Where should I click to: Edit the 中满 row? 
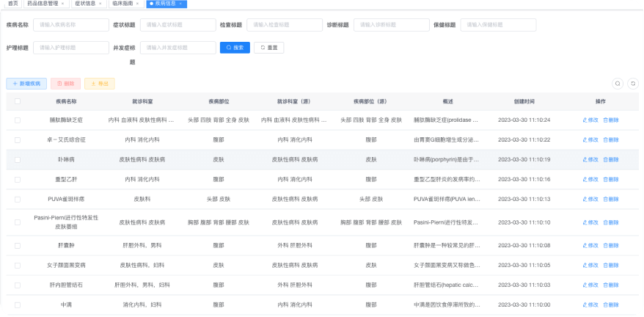(x=590, y=305)
